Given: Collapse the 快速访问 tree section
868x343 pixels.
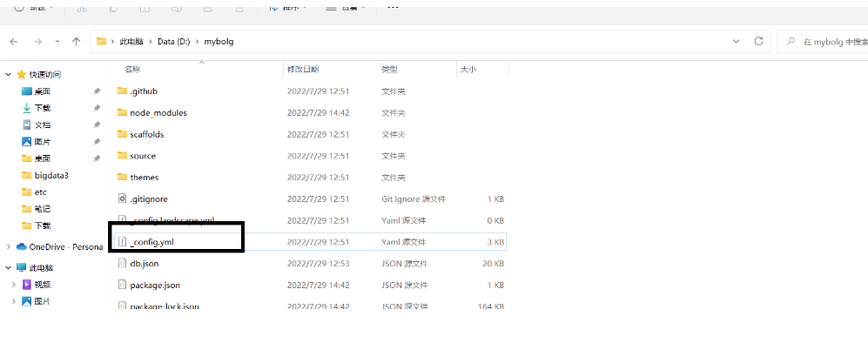Looking at the screenshot, I should click(x=9, y=74).
